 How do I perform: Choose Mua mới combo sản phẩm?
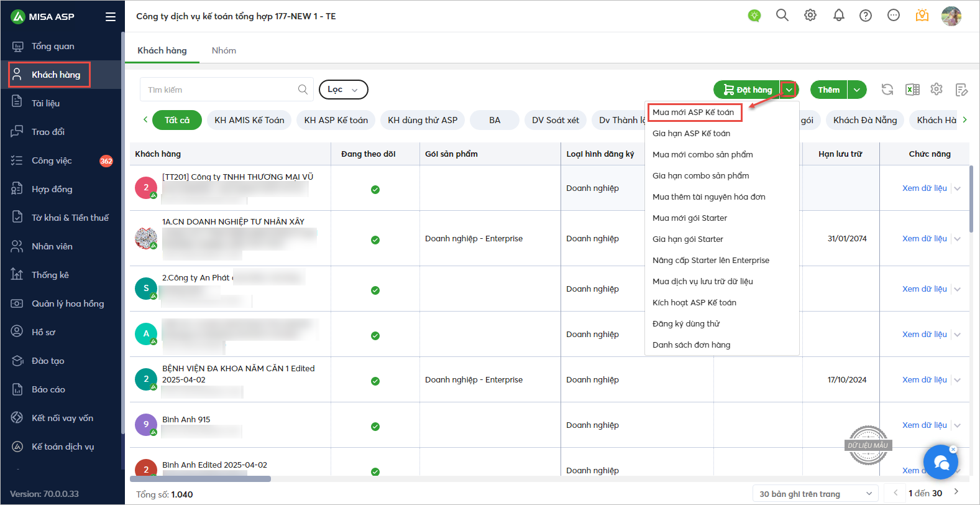pyautogui.click(x=703, y=154)
